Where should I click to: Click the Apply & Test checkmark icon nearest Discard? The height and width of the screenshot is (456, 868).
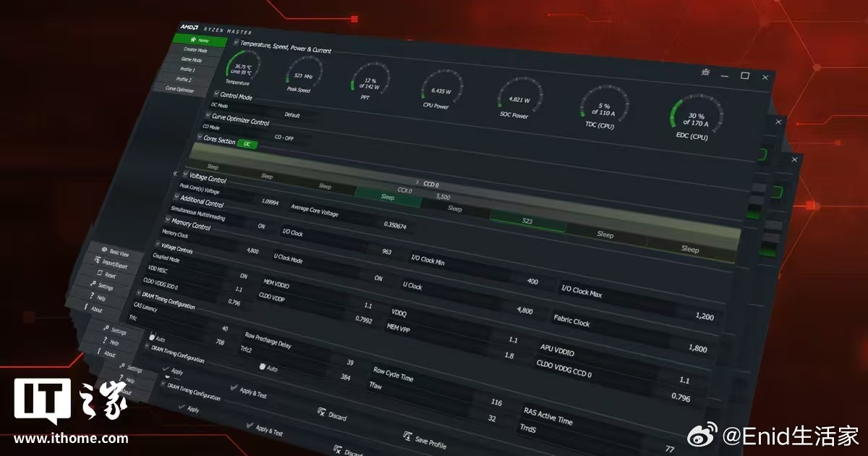point(234,389)
